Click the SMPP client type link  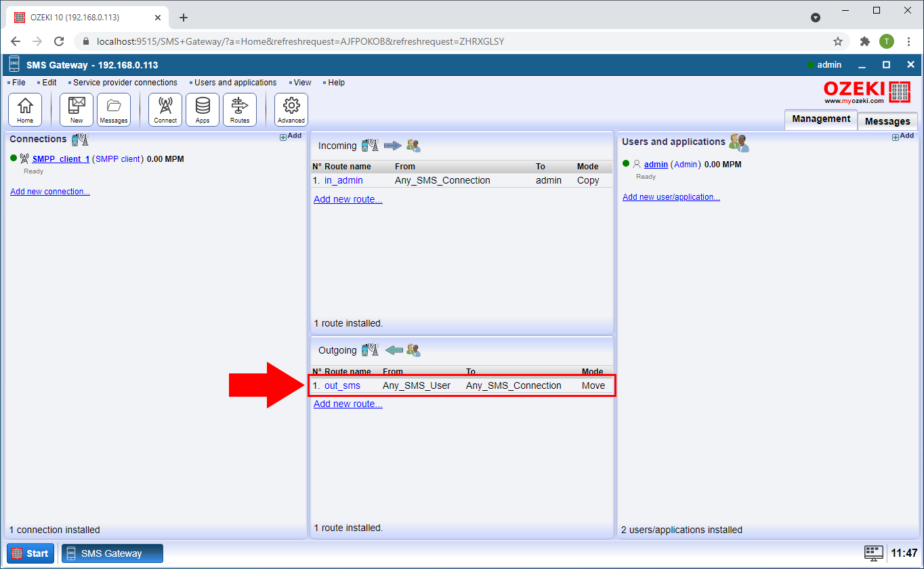click(118, 159)
